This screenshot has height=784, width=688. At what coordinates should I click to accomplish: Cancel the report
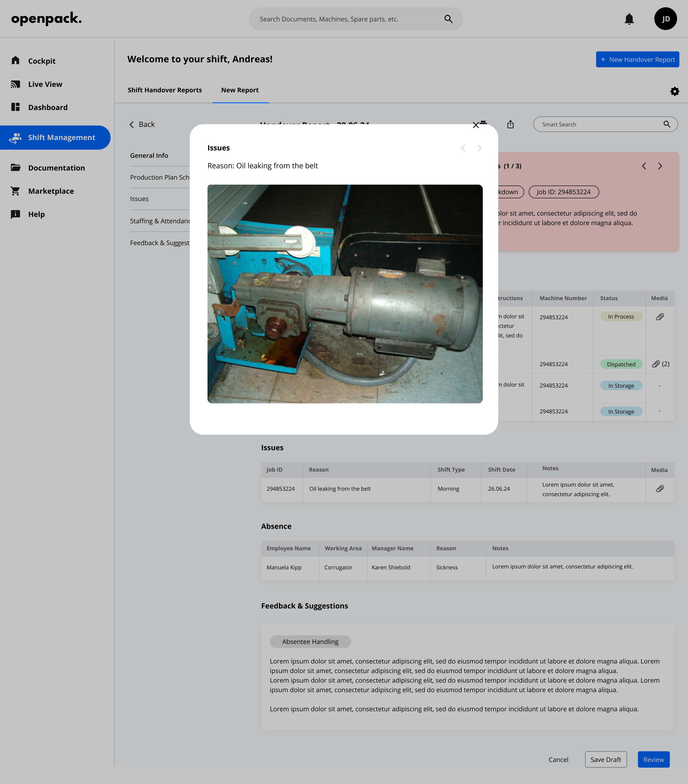click(558, 759)
